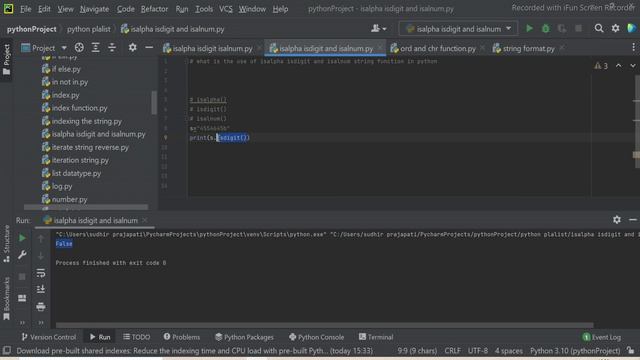Image resolution: width=640 pixels, height=360 pixels.
Task: Open Python 3.10 interpreter selector
Action: click(575, 351)
